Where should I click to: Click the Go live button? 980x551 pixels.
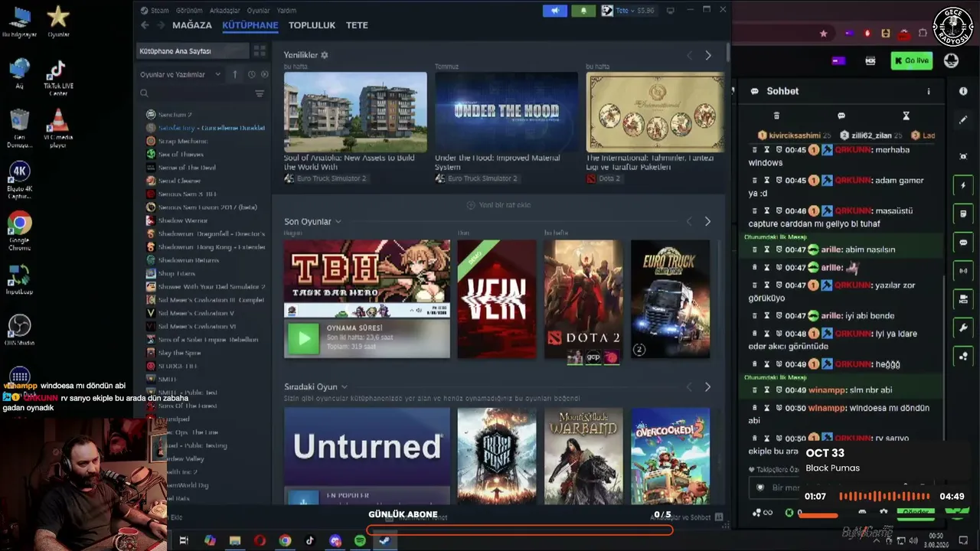(x=911, y=60)
